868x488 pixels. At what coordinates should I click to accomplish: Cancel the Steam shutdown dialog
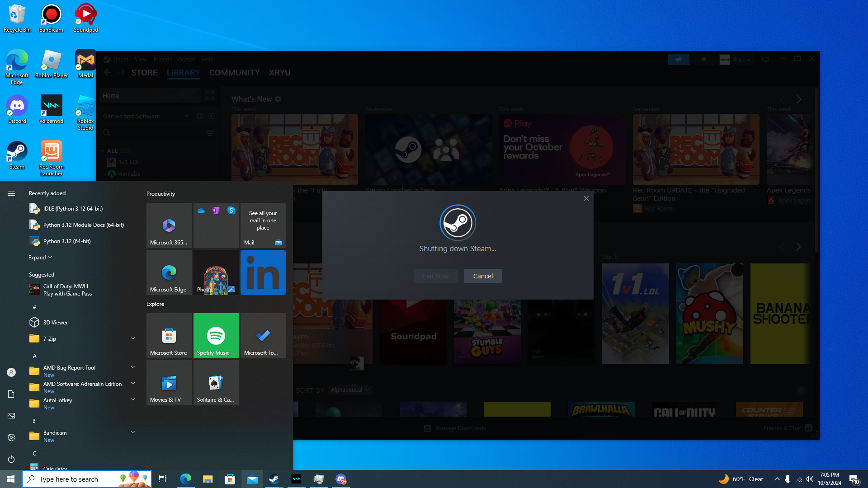[482, 276]
